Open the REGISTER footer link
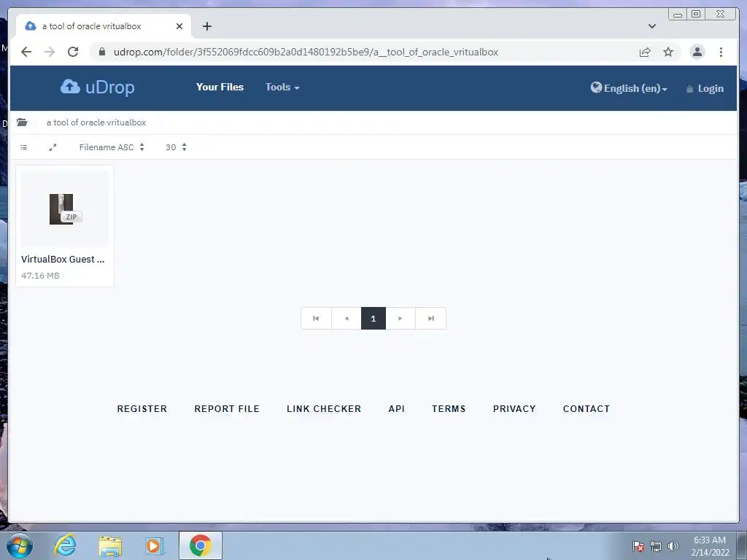 pyautogui.click(x=142, y=409)
